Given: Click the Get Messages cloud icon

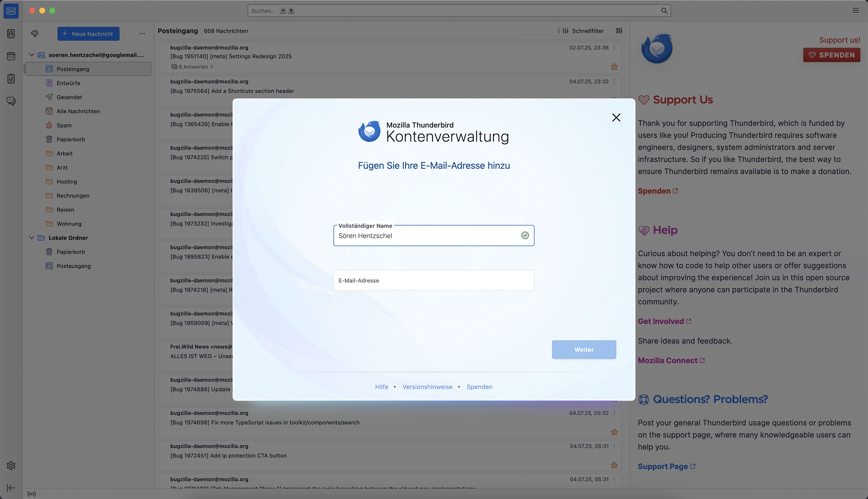Looking at the screenshot, I should (x=35, y=34).
